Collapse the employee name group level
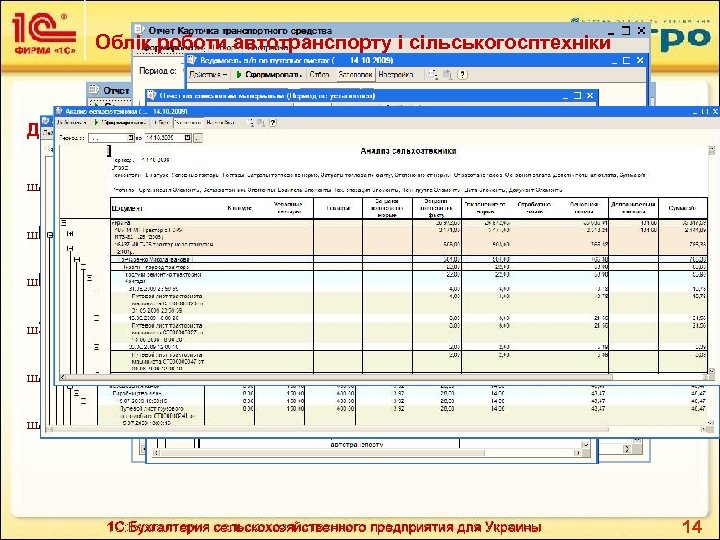Viewport: 720px width, 540px height. coord(77,259)
